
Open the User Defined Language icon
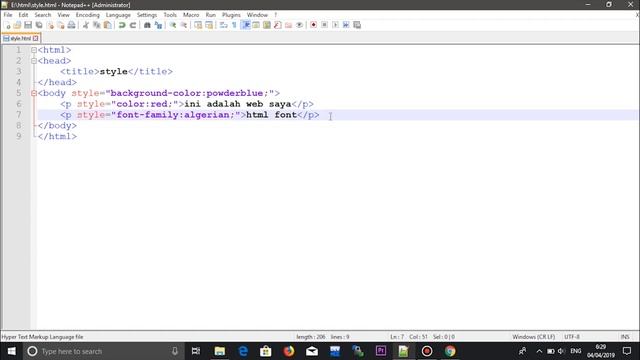coord(256,25)
